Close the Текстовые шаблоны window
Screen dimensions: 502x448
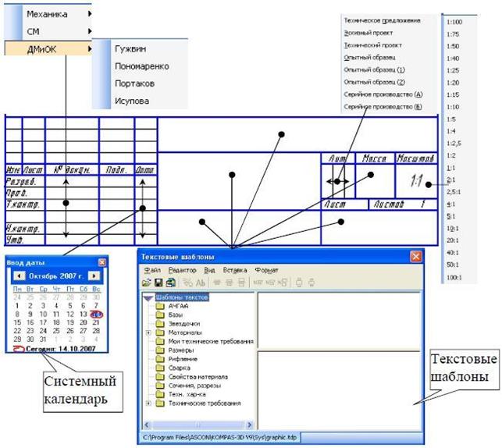pos(415,256)
